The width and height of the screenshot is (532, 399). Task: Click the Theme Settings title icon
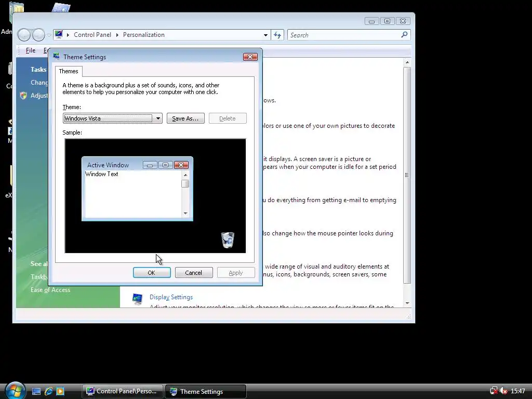click(56, 57)
